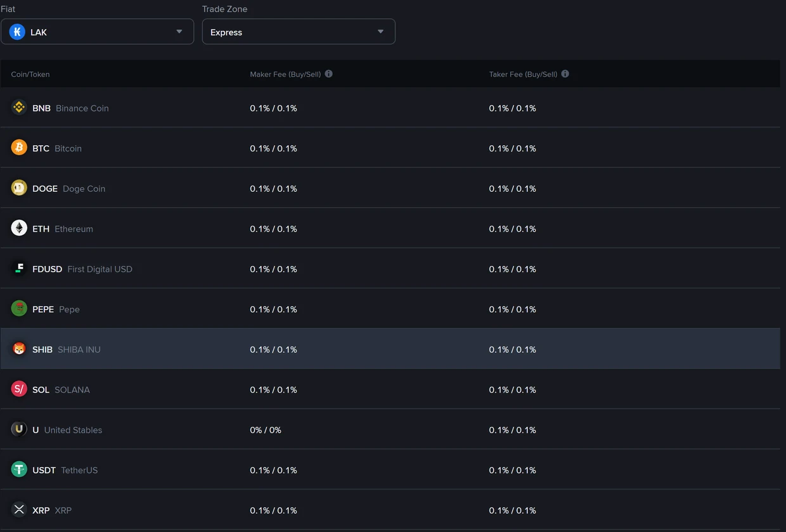Click the Taker Fee info icon
Image resolution: width=786 pixels, height=532 pixels.
(565, 74)
